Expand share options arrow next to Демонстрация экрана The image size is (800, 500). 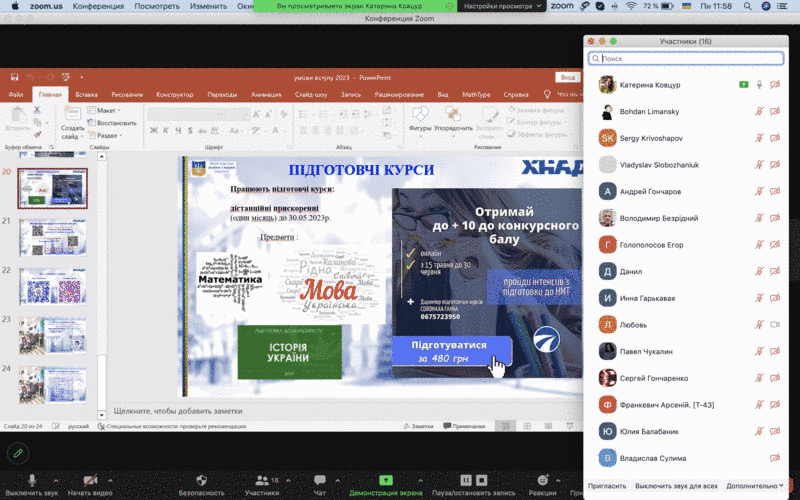point(420,480)
